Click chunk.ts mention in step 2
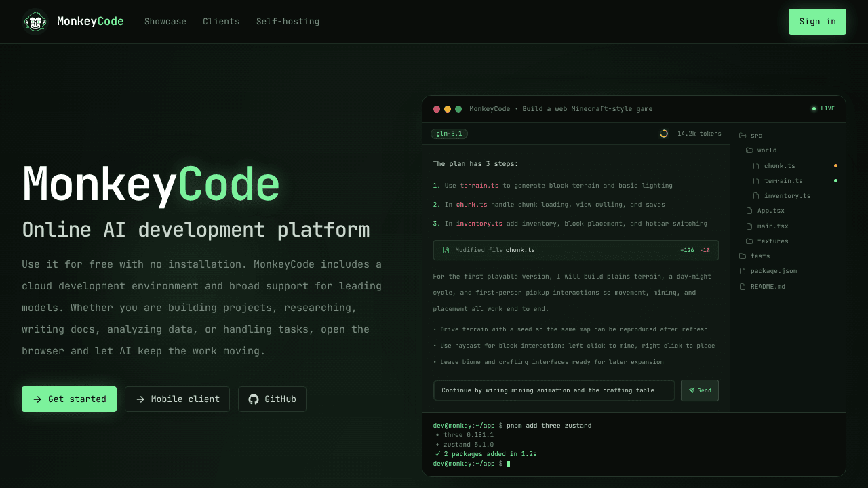This screenshot has width=868, height=488. point(471,205)
